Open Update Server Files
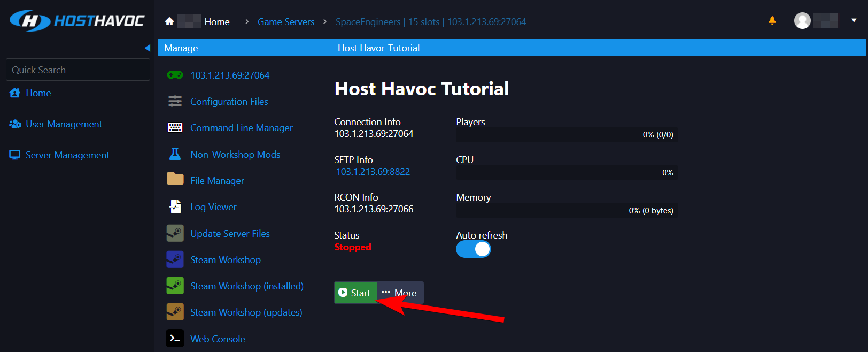Screen dimensions: 868x352 [x=230, y=234]
